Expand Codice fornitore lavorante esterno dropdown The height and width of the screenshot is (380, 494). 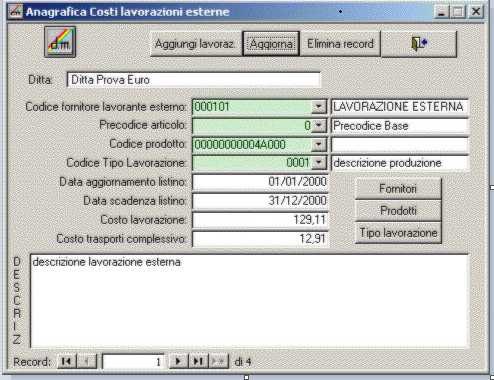tap(319, 107)
